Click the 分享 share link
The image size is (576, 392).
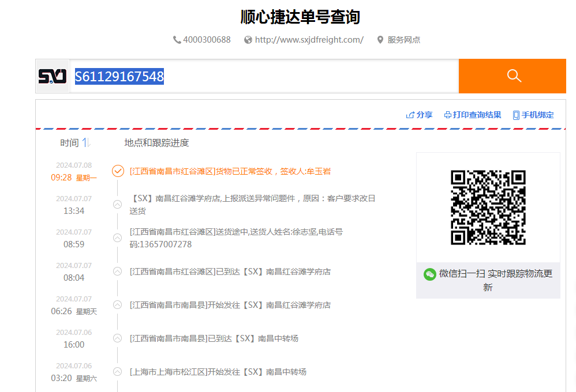pyautogui.click(x=419, y=115)
